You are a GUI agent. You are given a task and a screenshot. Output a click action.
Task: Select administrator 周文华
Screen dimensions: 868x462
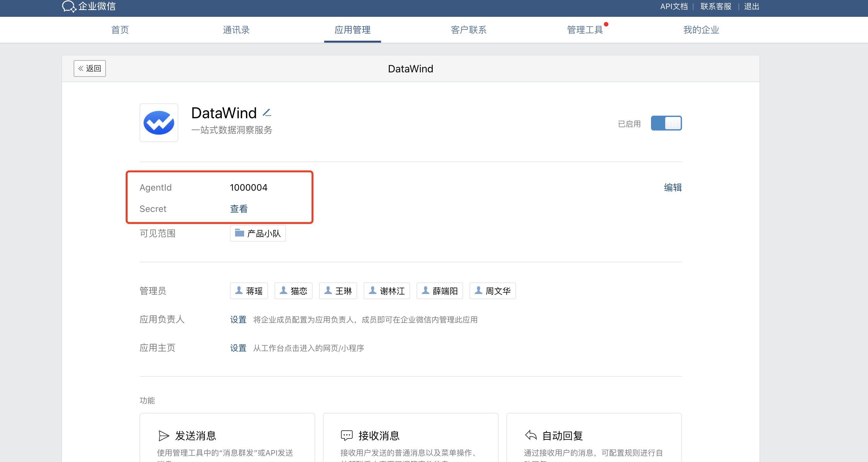coord(493,291)
